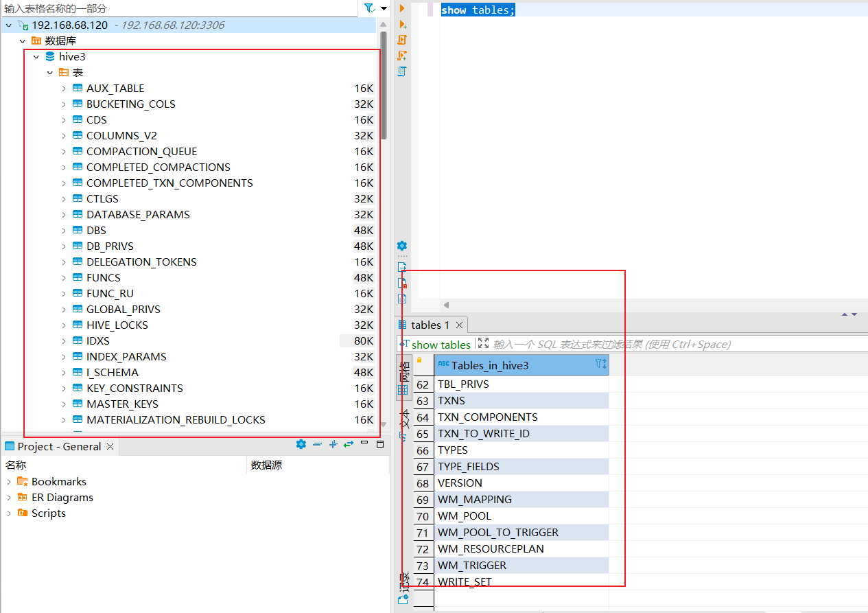Open the dropdown arrow next to filter icon
The image size is (868, 613).
click(384, 8)
